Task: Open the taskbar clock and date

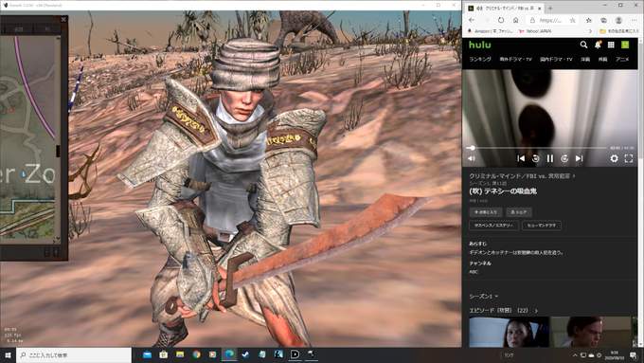Action: tap(615, 355)
